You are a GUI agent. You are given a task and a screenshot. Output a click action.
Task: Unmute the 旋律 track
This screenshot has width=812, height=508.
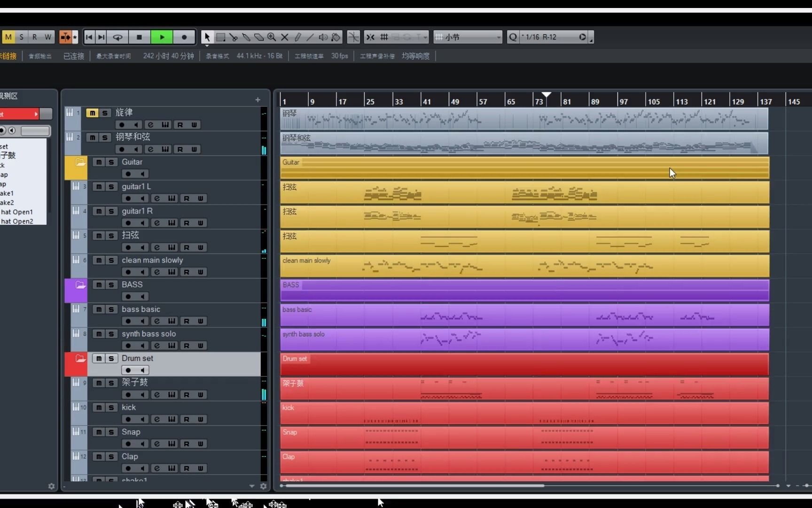[x=92, y=113]
